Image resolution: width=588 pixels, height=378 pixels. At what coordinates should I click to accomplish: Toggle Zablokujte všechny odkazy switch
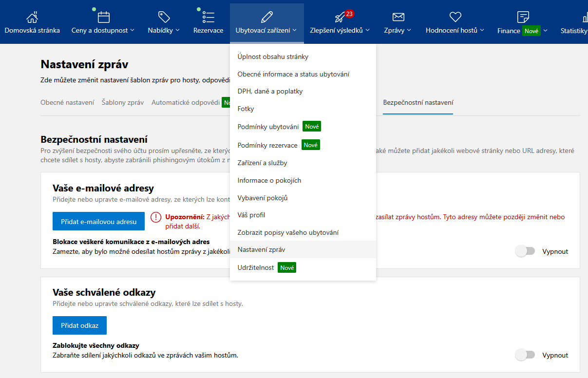pos(525,355)
